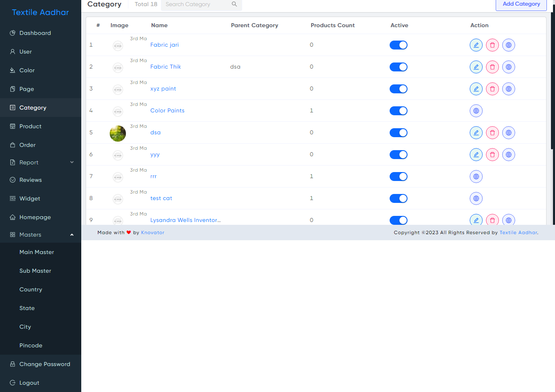Go to the Product sidebar section

click(x=30, y=126)
